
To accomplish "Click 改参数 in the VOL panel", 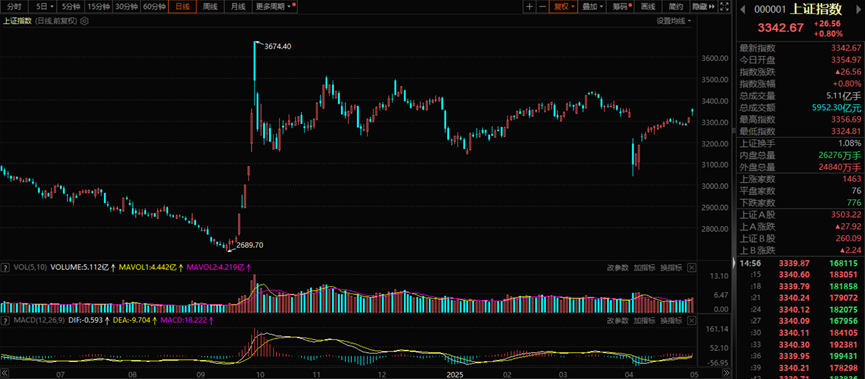I will click(x=618, y=268).
